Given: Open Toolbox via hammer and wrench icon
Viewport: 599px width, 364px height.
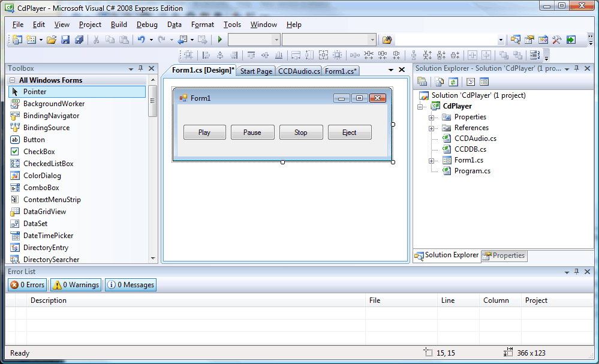Looking at the screenshot, I should [x=557, y=40].
